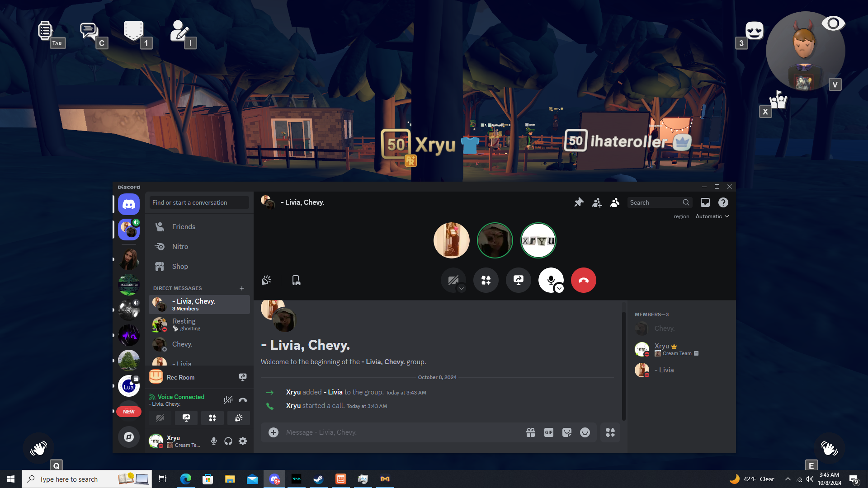Start screen sharing in the call

(x=519, y=280)
